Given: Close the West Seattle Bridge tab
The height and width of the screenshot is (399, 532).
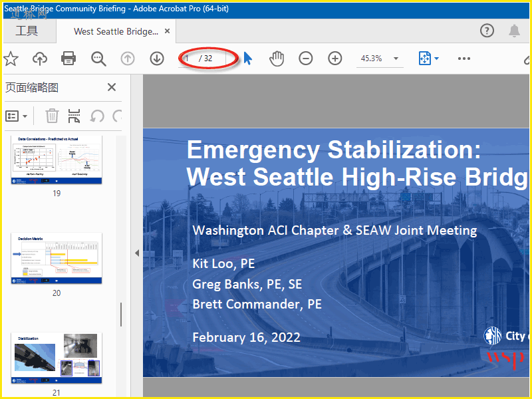Looking at the screenshot, I should (167, 31).
